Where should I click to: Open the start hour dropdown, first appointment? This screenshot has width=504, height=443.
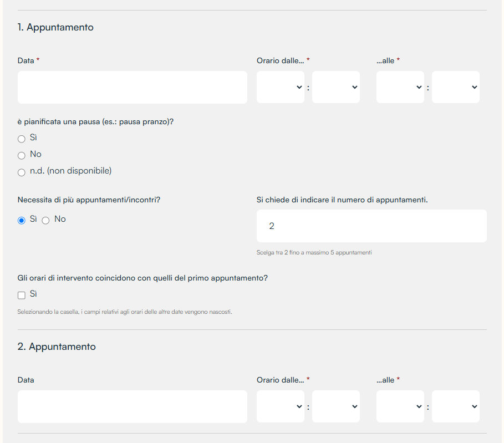pos(281,87)
